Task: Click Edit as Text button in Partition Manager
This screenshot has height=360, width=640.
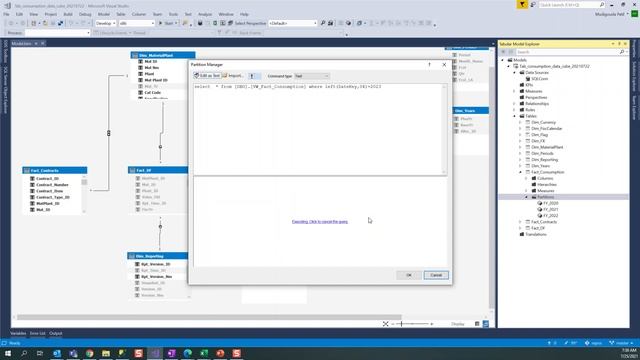Action: [x=207, y=76]
